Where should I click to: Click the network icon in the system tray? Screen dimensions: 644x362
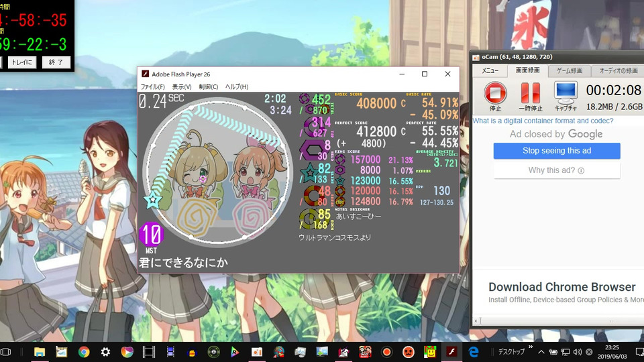(x=566, y=352)
